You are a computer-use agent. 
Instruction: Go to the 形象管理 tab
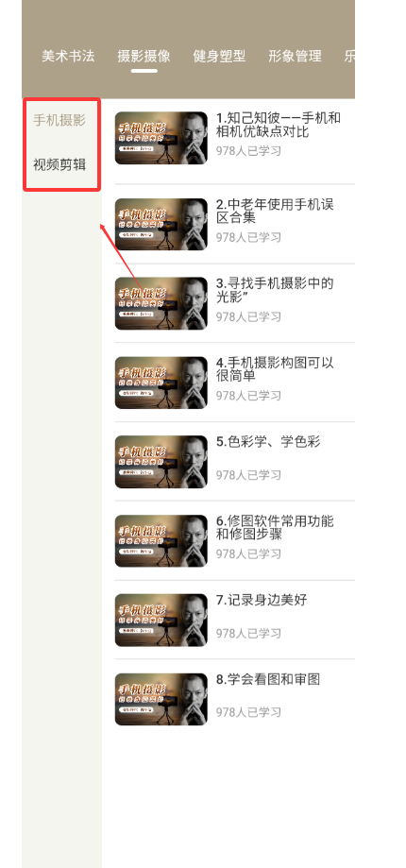pyautogui.click(x=295, y=56)
